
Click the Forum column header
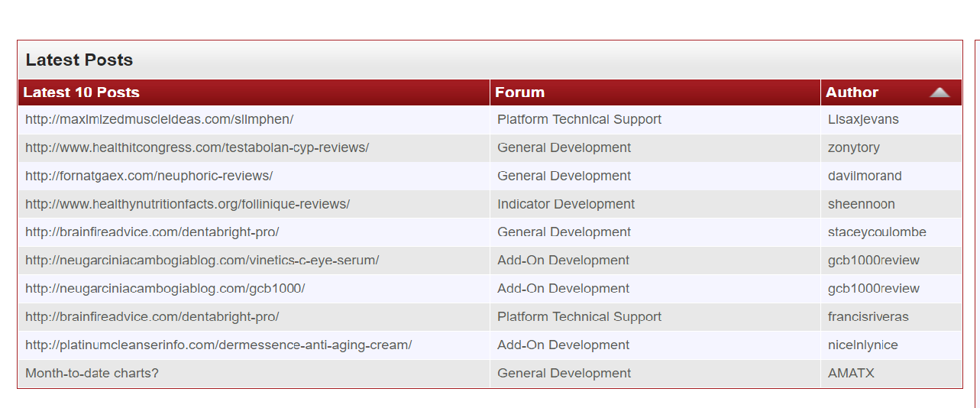click(x=519, y=92)
